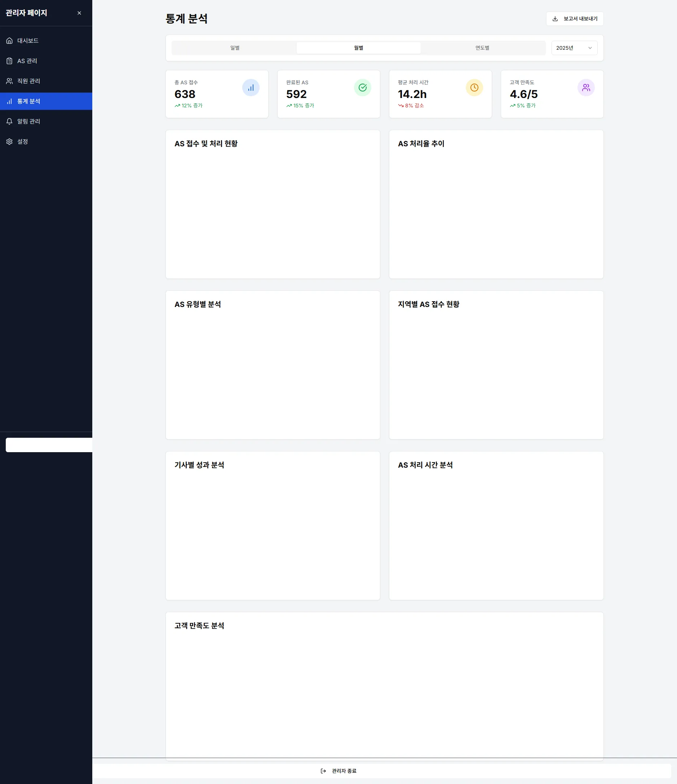This screenshot has width=677, height=784.
Task: Click the download icon in 보고서 내보내기
Action: pyautogui.click(x=555, y=18)
